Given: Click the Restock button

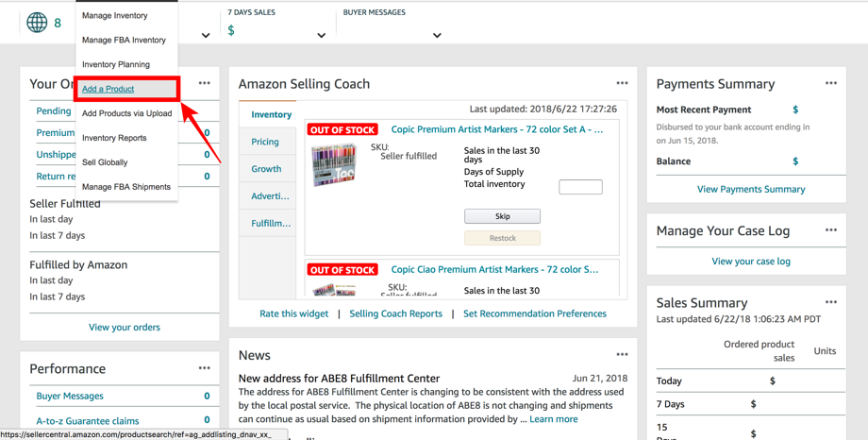Looking at the screenshot, I should (502, 238).
